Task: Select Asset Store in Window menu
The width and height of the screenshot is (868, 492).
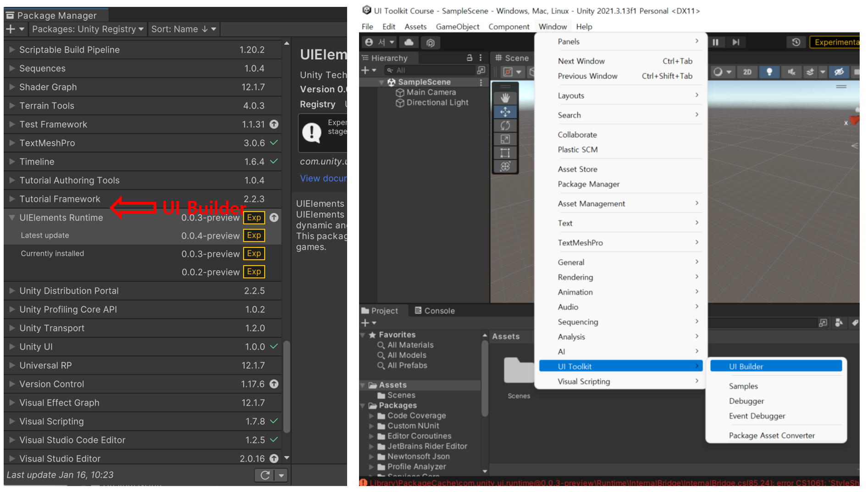Action: 577,169
